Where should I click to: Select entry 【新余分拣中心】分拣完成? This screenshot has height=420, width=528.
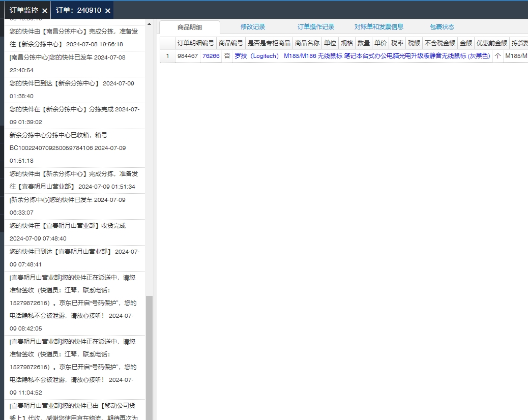[75, 116]
